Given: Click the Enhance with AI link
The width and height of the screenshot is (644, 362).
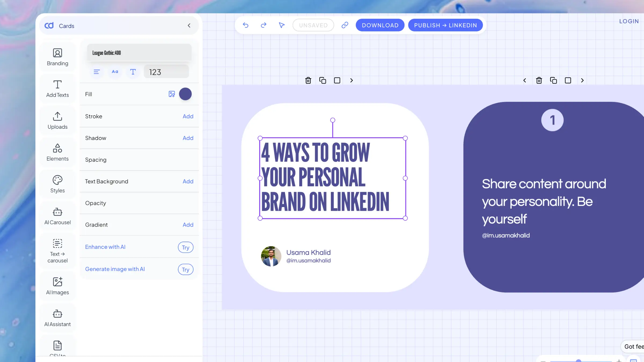Looking at the screenshot, I should point(105,247).
